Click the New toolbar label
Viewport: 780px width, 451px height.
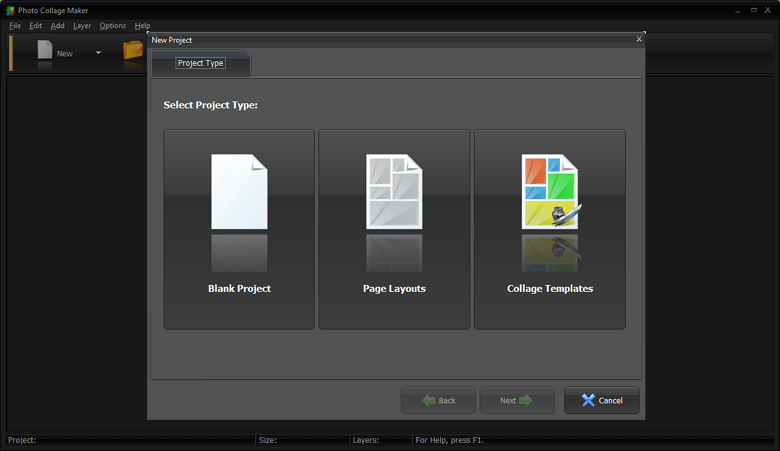65,53
